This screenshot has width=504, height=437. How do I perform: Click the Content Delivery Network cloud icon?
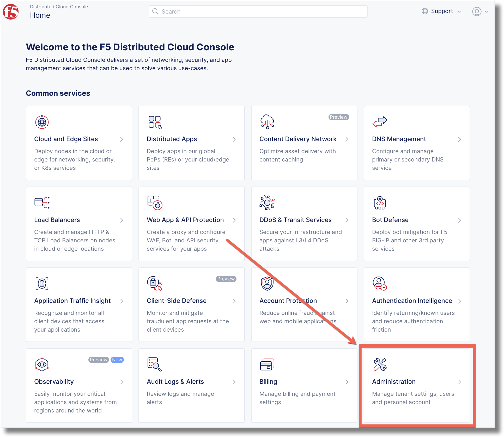click(x=267, y=122)
